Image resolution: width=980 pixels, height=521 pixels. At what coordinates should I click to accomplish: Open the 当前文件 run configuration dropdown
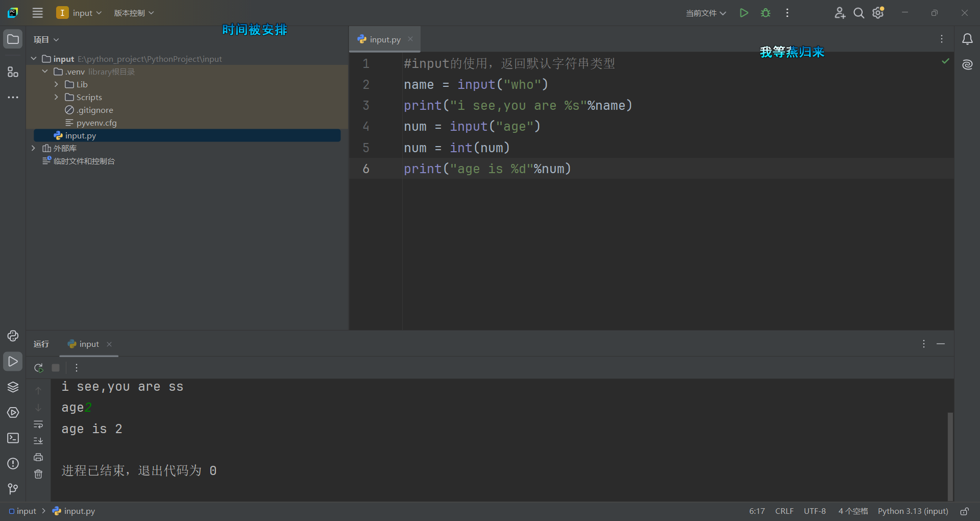click(x=706, y=13)
